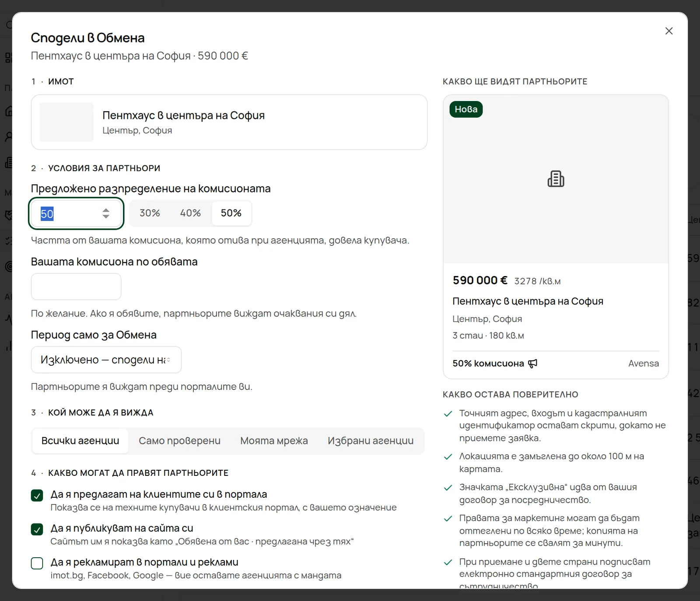Check Да я рекламират в портали и реклами
The image size is (700, 601).
37,563
